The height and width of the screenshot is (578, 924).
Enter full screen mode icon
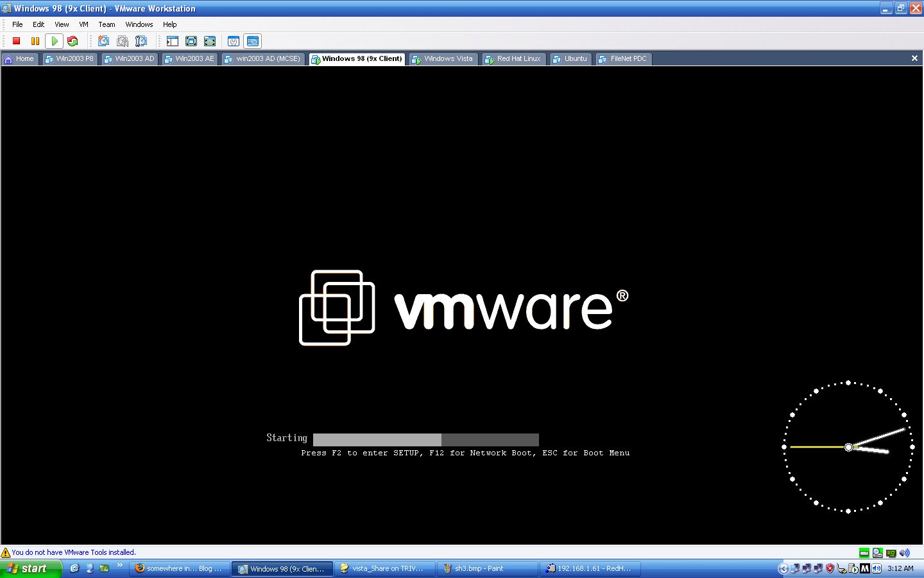pyautogui.click(x=191, y=41)
